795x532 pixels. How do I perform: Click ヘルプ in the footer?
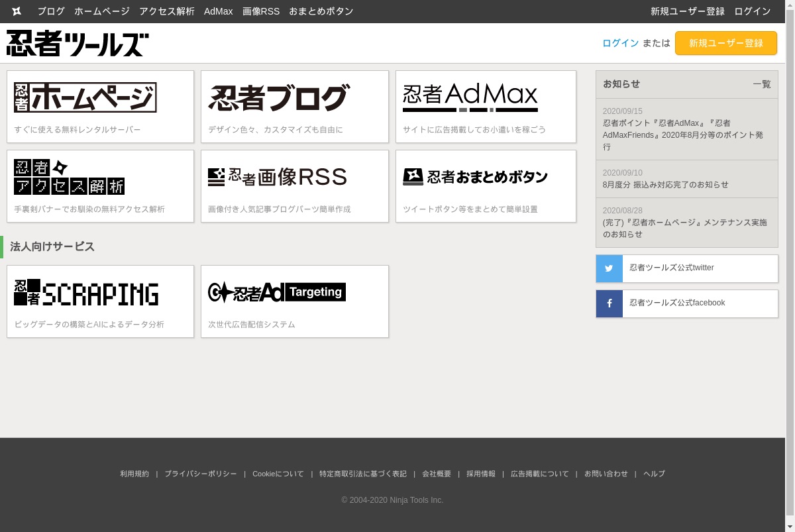(654, 474)
